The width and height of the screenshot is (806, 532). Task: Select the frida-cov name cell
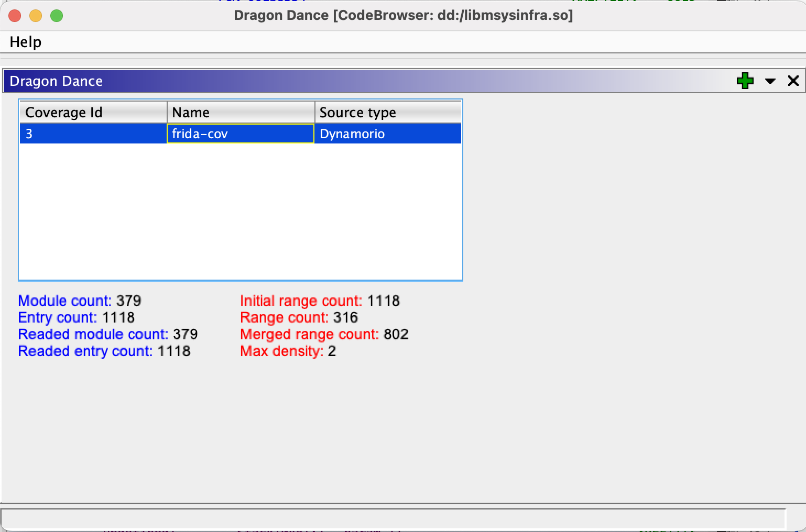[x=241, y=134]
